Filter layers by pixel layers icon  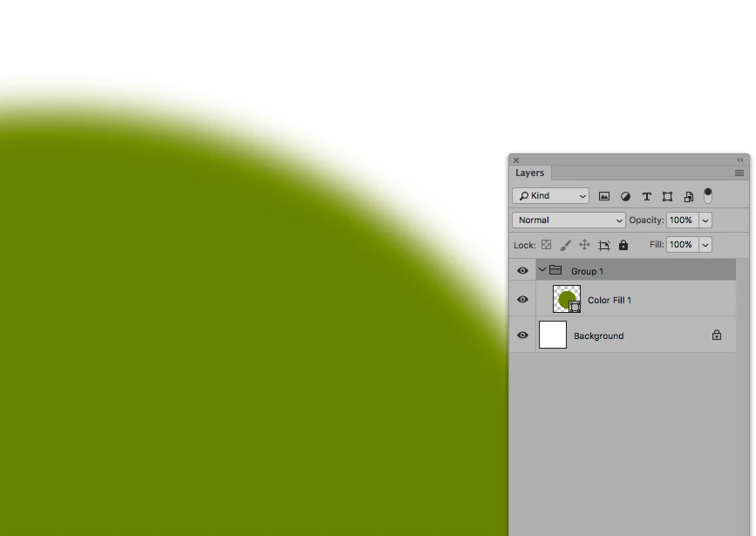[603, 196]
